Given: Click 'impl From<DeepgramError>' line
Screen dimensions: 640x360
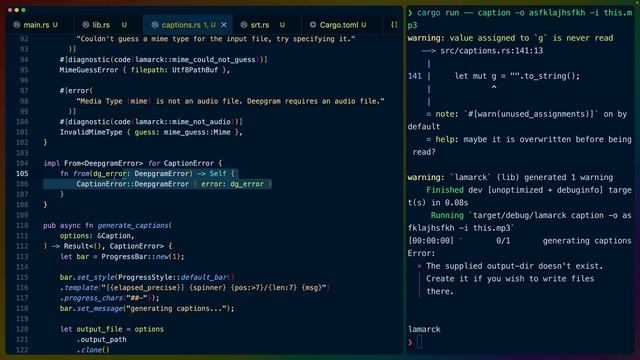Looking at the screenshot, I should 133,163.
